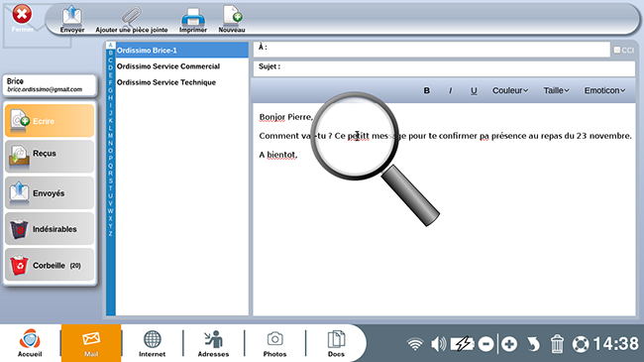Click the Sujet subject field
This screenshot has height=362, width=644.
tap(444, 68)
